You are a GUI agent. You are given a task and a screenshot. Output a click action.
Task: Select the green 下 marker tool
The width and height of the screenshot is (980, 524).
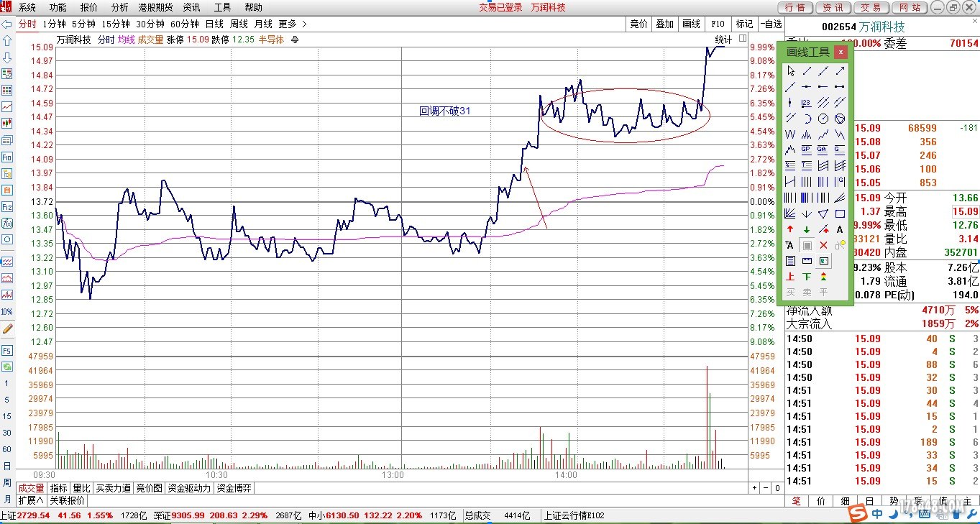click(807, 277)
